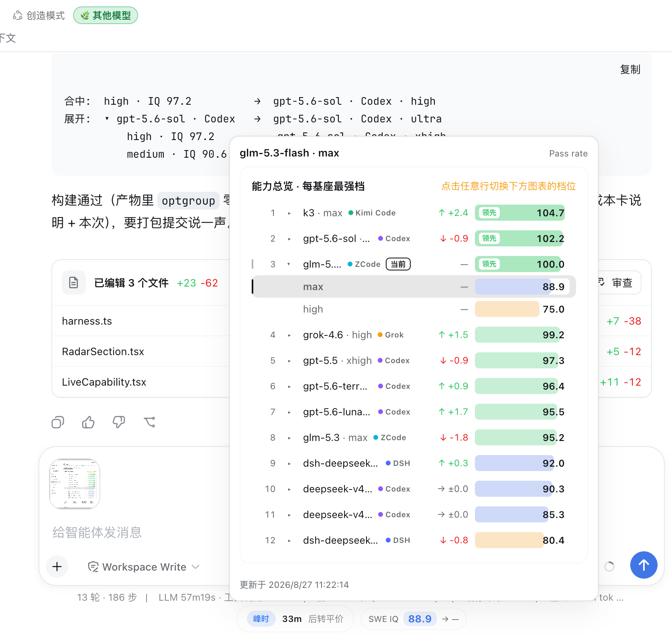This screenshot has width=672, height=638.
Task: Expand the grok-4.6 high row
Action: (289, 335)
